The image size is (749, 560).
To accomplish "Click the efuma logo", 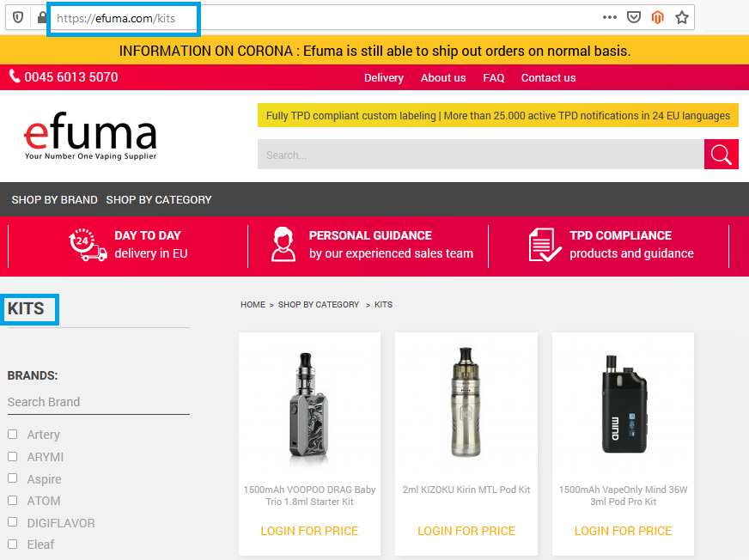I will click(x=90, y=137).
